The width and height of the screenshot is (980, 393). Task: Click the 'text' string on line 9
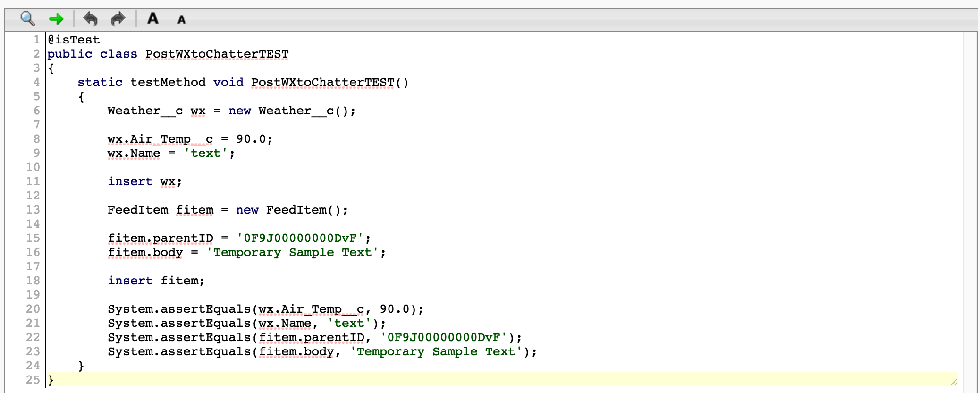point(205,154)
